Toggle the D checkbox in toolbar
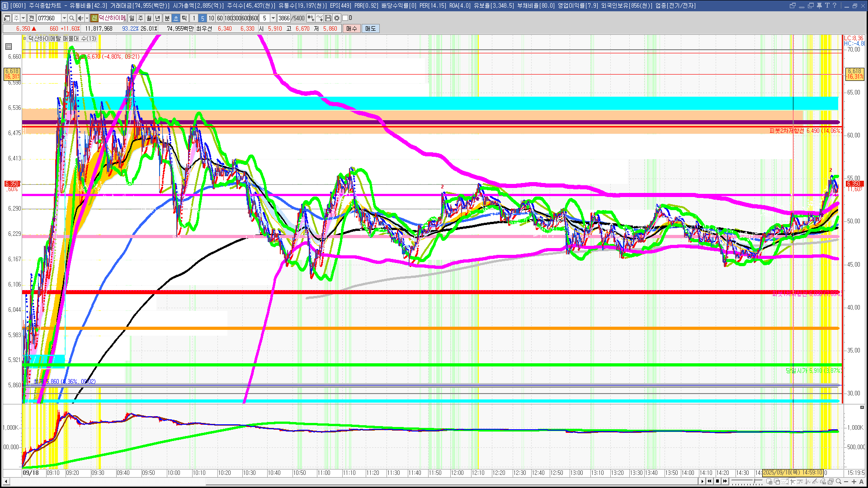The image size is (868, 488). (x=345, y=18)
